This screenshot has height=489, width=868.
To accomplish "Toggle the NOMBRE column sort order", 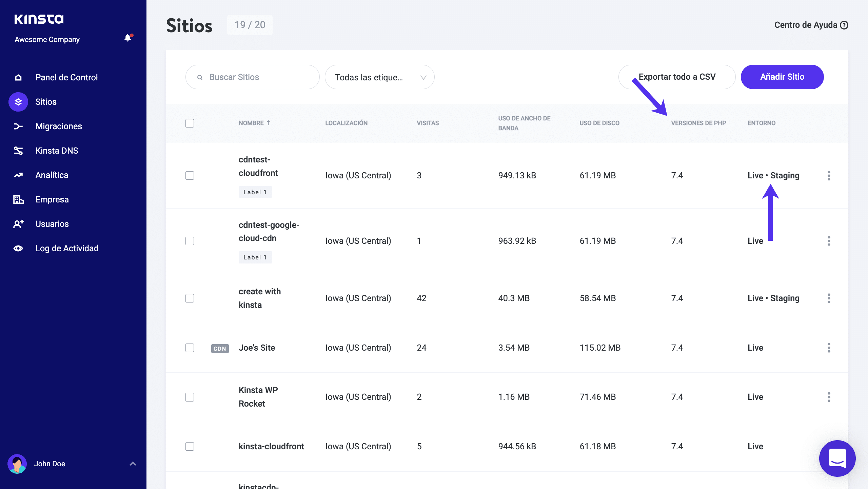I will pos(254,123).
